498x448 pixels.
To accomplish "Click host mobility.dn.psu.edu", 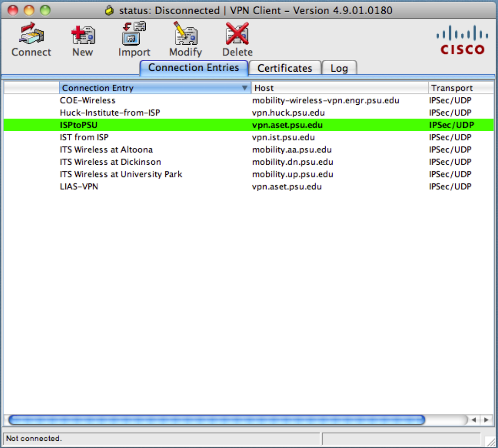I will [x=293, y=162].
